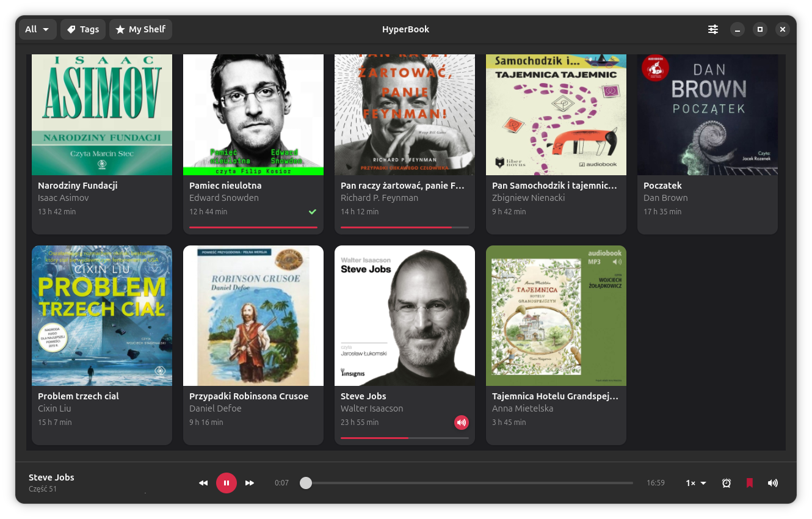This screenshot has height=519, width=812.
Task: Open the Problem trzech cial cover
Action: point(102,316)
